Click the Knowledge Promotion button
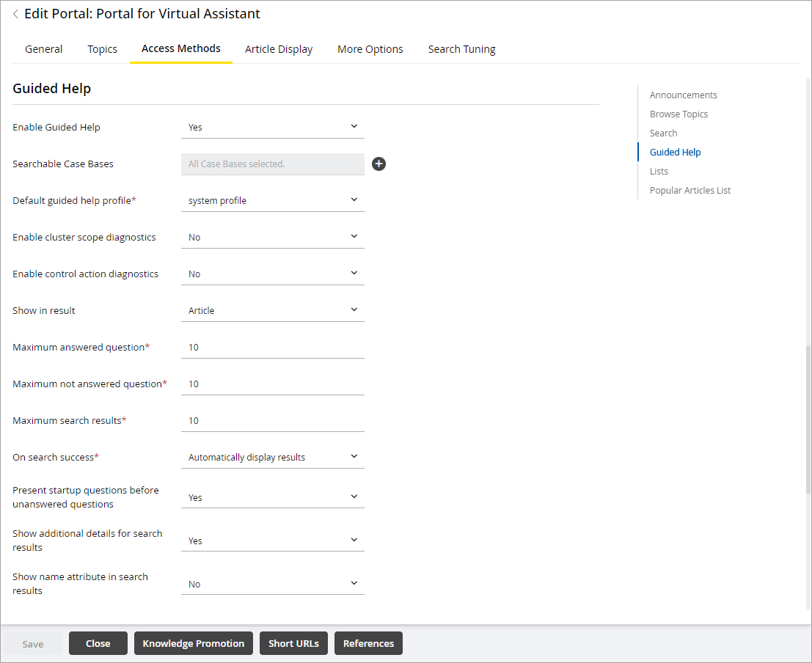This screenshot has height=663, width=812. tap(193, 643)
